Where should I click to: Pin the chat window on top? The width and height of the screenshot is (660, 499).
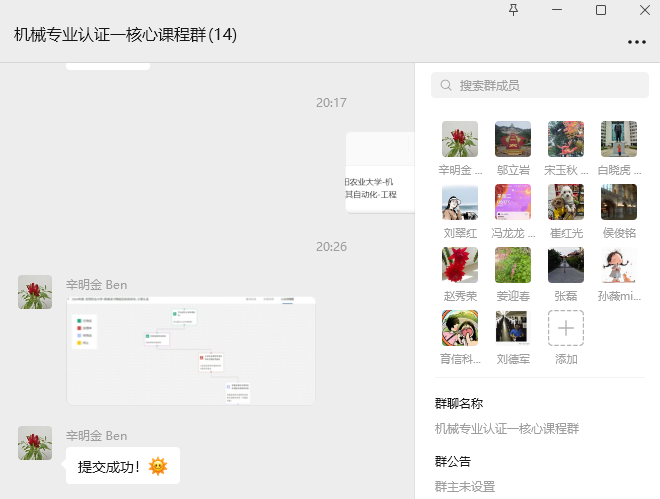[514, 10]
